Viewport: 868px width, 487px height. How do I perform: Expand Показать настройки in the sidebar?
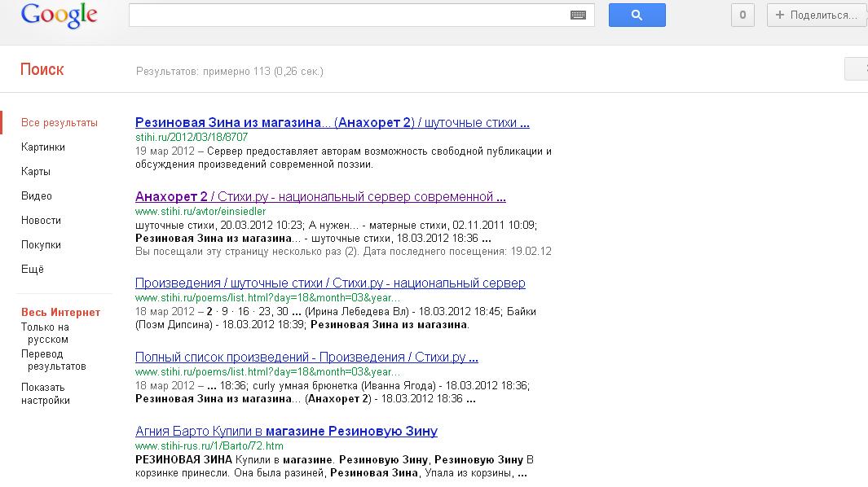tap(46, 393)
